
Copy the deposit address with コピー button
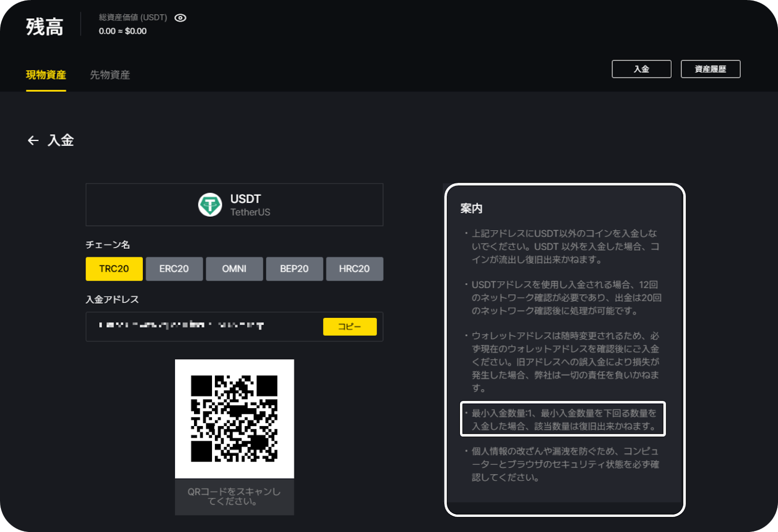click(x=350, y=326)
